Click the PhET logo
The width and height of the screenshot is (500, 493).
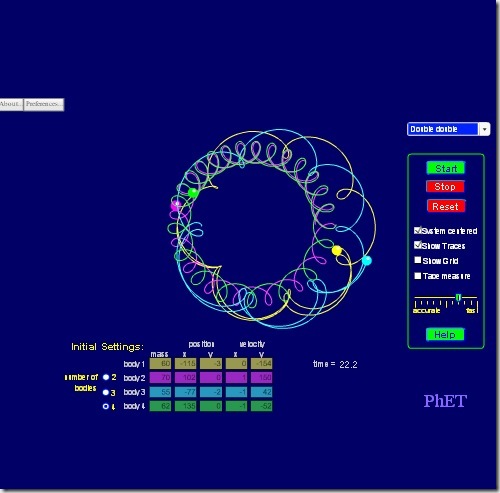445,401
